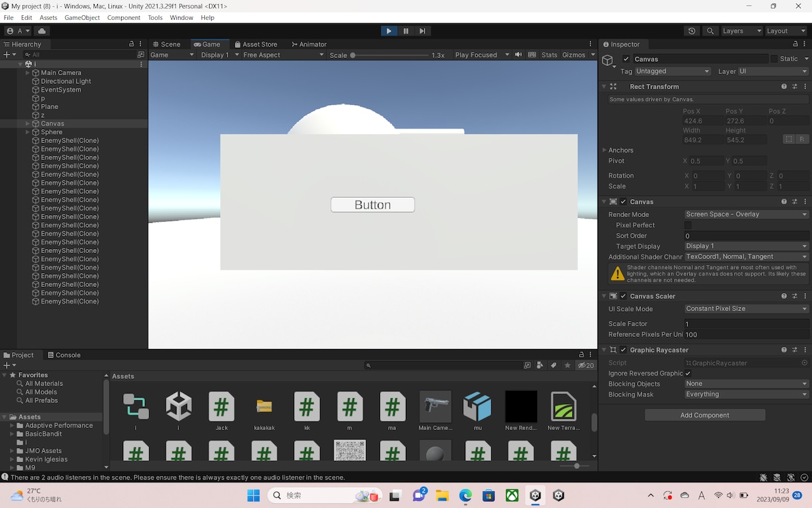This screenshot has width=812, height=508.
Task: Toggle Gizmos in Game view
Action: tap(573, 55)
